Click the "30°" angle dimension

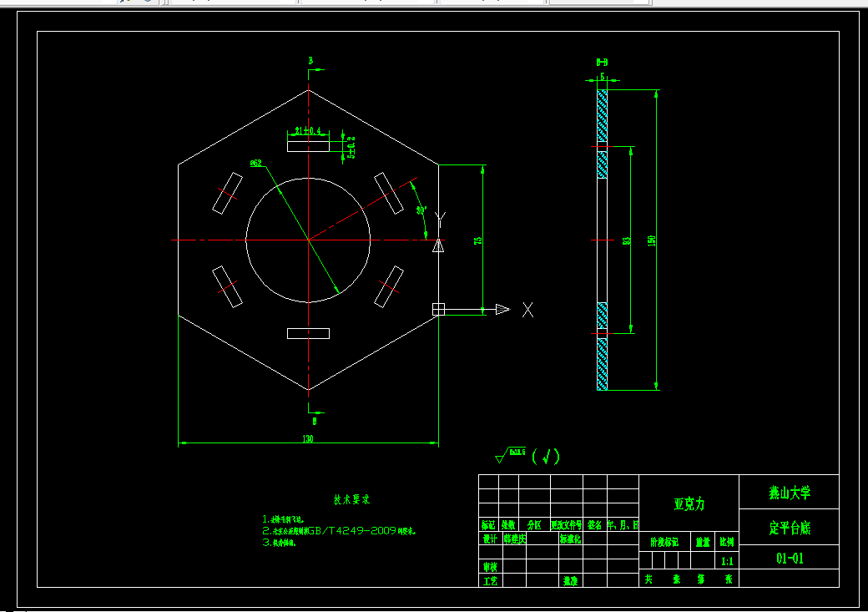click(x=421, y=210)
